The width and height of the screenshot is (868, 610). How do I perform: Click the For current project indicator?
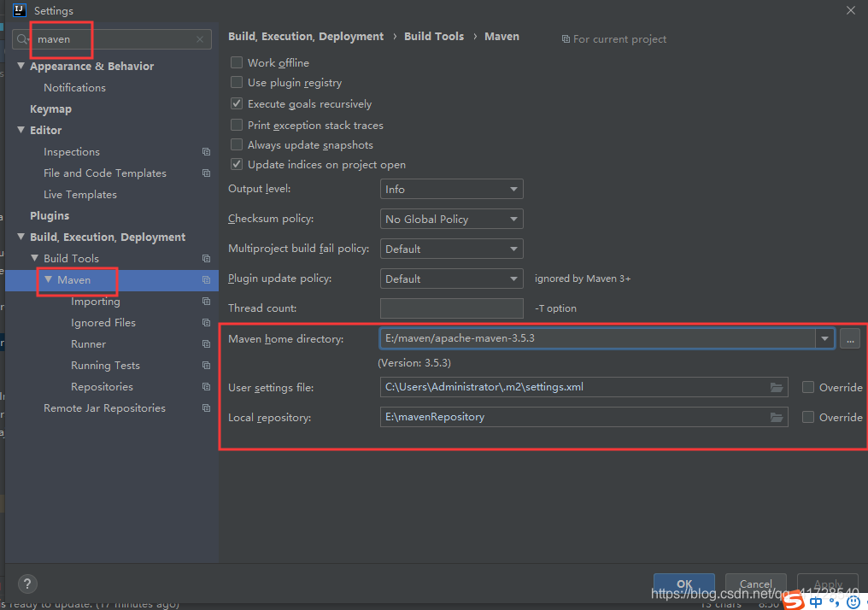point(614,39)
